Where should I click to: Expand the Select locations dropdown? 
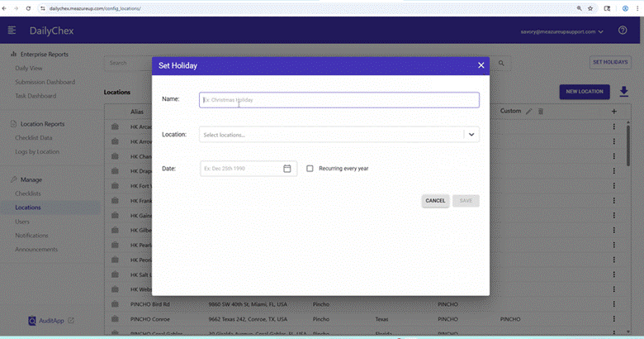tap(471, 135)
